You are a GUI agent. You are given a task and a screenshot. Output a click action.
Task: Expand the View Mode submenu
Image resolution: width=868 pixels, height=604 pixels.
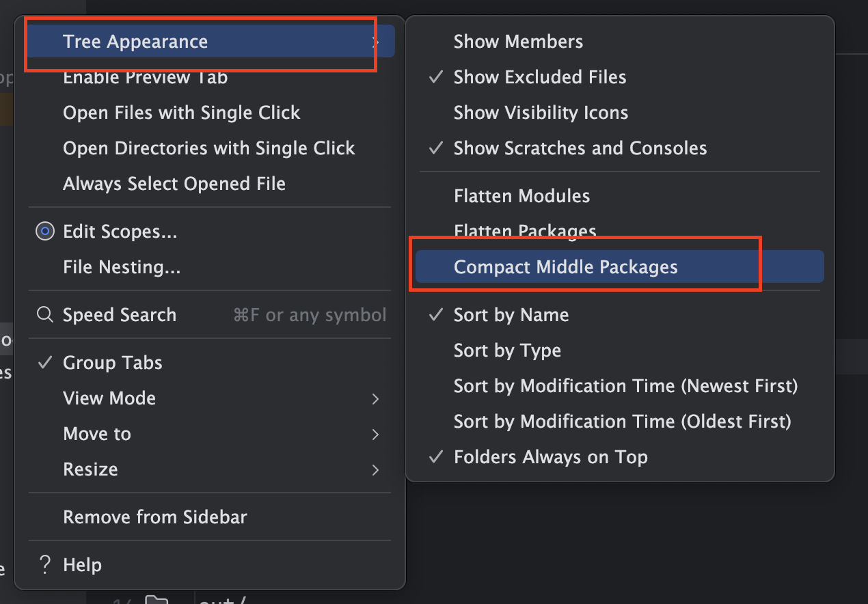click(x=109, y=398)
